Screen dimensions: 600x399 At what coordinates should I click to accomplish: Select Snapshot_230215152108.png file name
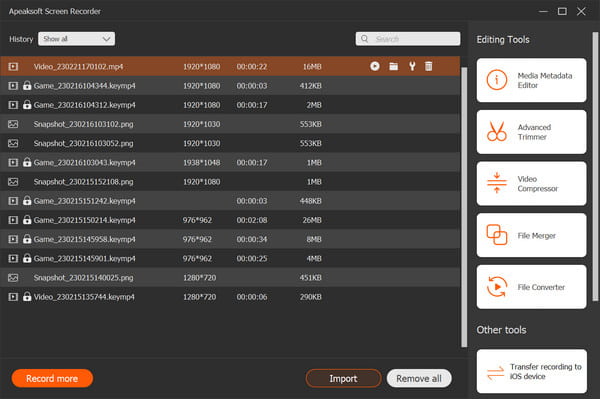[83, 182]
